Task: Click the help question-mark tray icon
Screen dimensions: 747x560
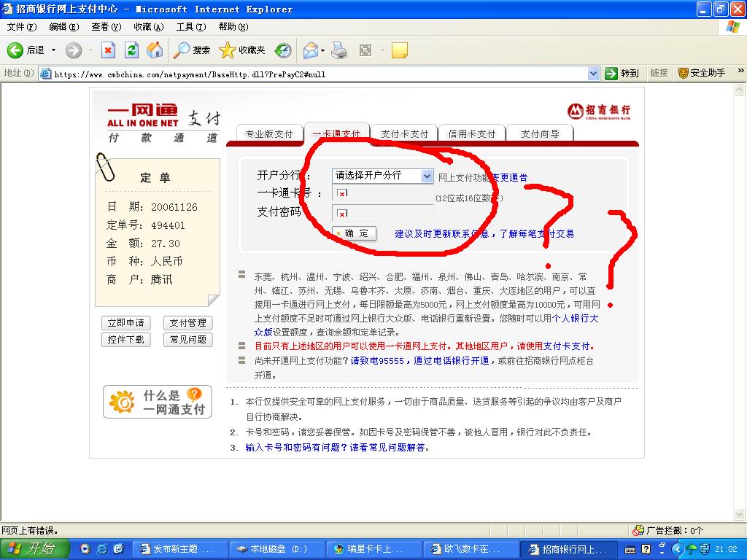Action: tap(646, 549)
